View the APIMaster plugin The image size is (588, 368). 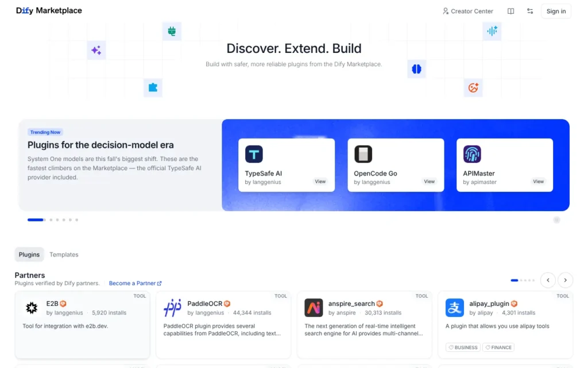click(x=539, y=181)
